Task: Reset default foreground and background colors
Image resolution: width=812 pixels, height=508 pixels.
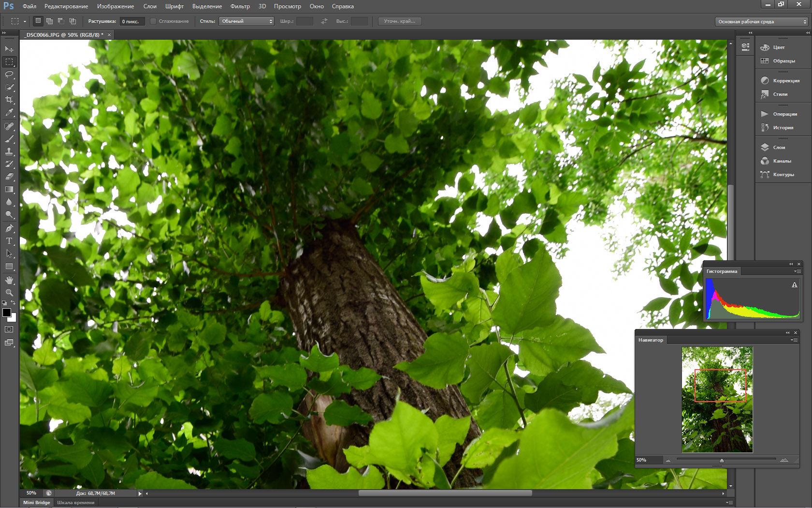Action: (x=4, y=303)
